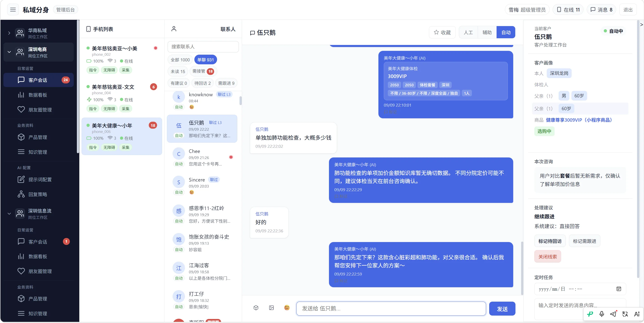Viewport: 644px width, 323px height.
Task: Switch reply mode to 人工
Action: pos(468,32)
